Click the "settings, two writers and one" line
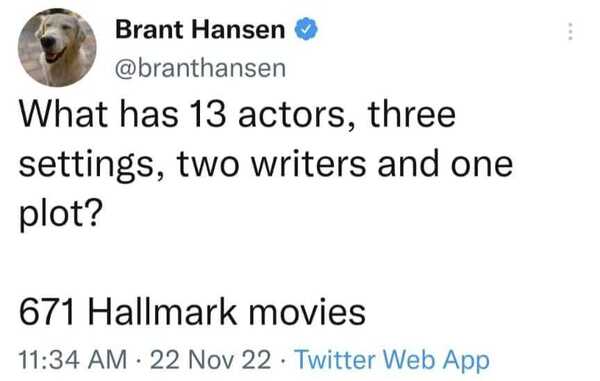The width and height of the screenshot is (600, 381). 266,164
